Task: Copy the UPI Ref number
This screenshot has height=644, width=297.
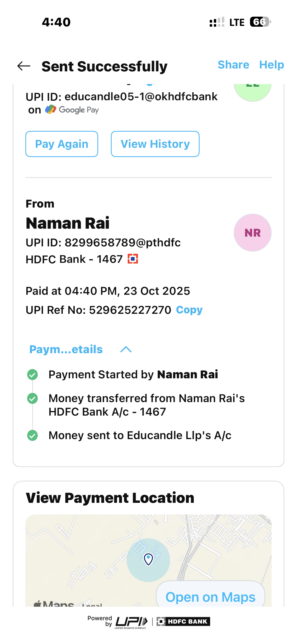Action: click(x=189, y=310)
